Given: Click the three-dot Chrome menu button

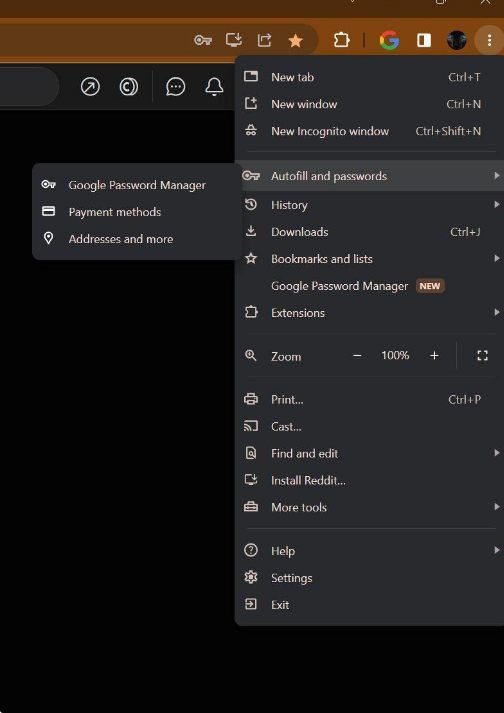Looking at the screenshot, I should coord(489,40).
